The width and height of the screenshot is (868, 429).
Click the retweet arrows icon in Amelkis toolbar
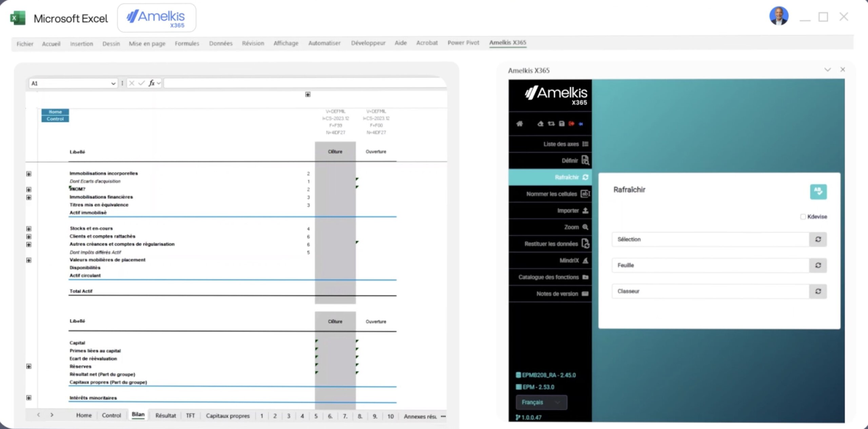tap(551, 124)
